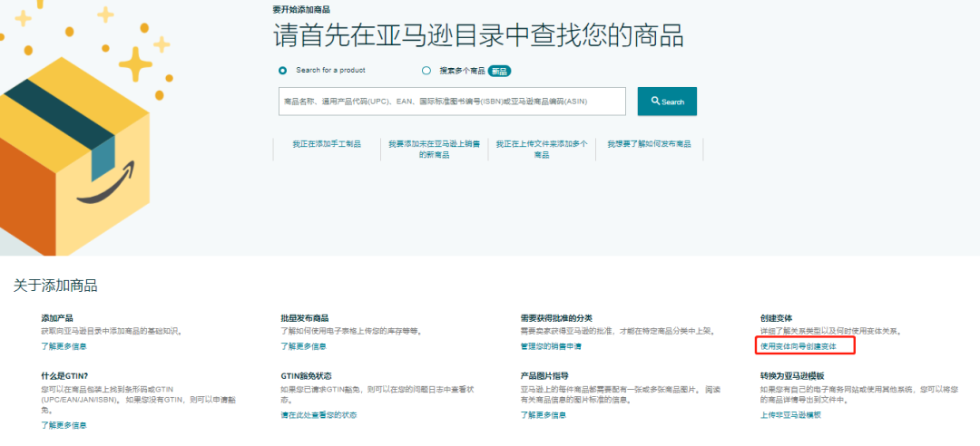Click the 产品图片指导 heading
Image resolution: width=980 pixels, height=446 pixels.
544,376
